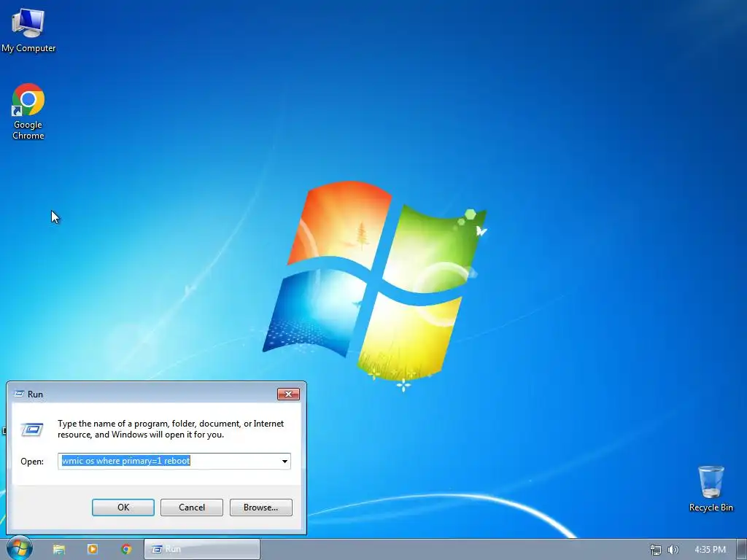Open the volume speaker tray icon
Image resolution: width=747 pixels, height=560 pixels.
(673, 550)
